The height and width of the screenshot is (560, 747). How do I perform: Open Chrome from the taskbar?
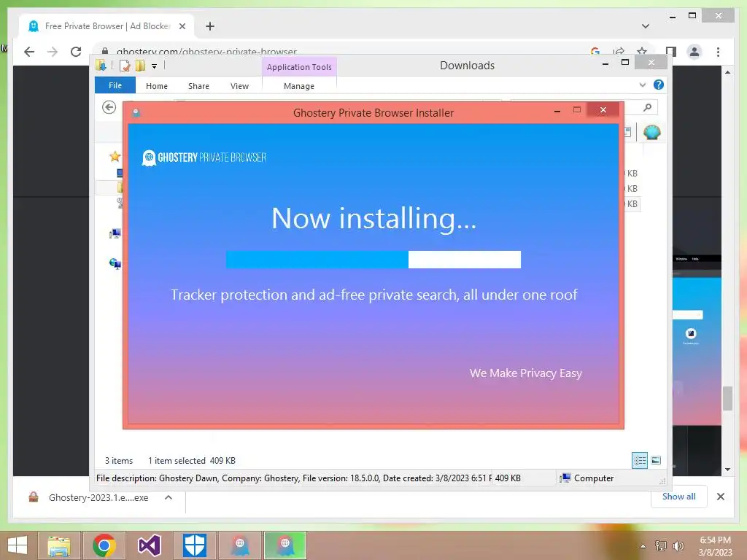click(104, 545)
